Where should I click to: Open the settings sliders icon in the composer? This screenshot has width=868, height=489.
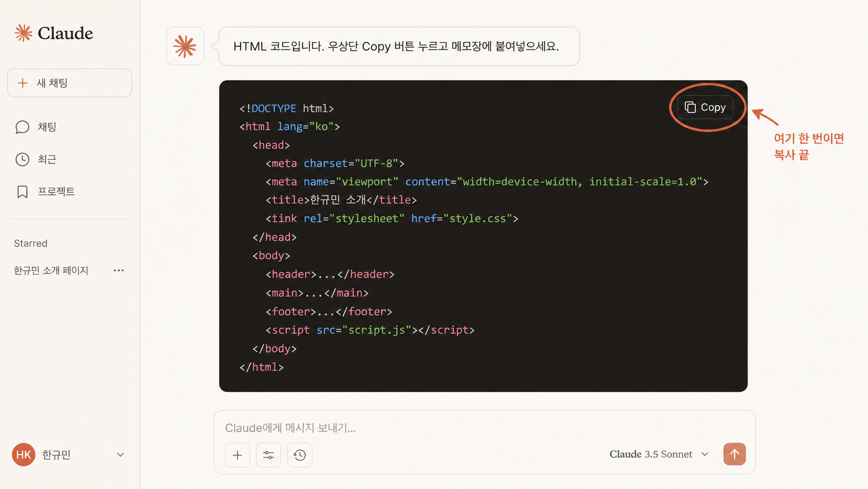[268, 455]
